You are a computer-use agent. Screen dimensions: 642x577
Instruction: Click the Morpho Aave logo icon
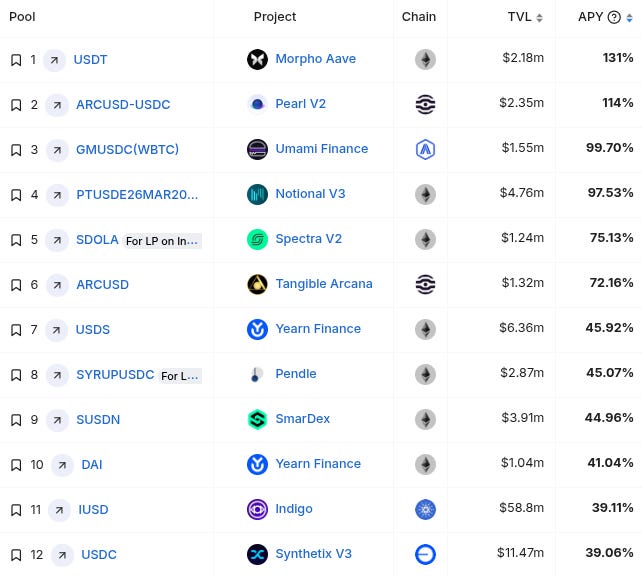click(x=258, y=59)
